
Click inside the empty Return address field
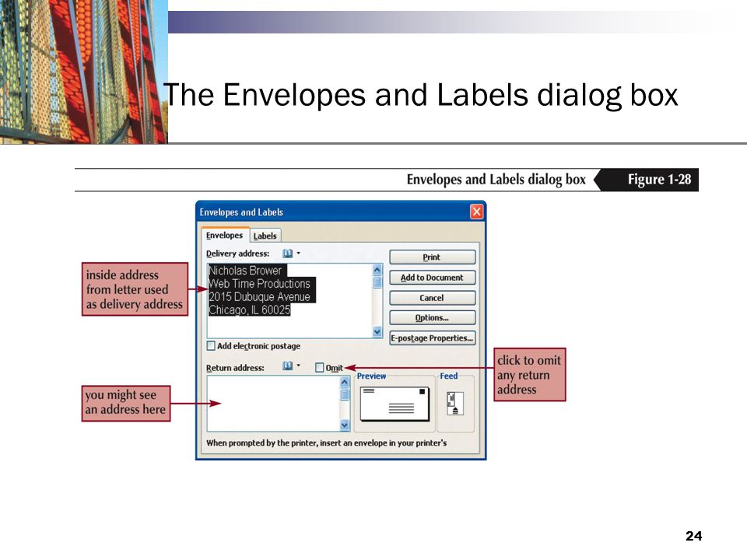(x=273, y=404)
